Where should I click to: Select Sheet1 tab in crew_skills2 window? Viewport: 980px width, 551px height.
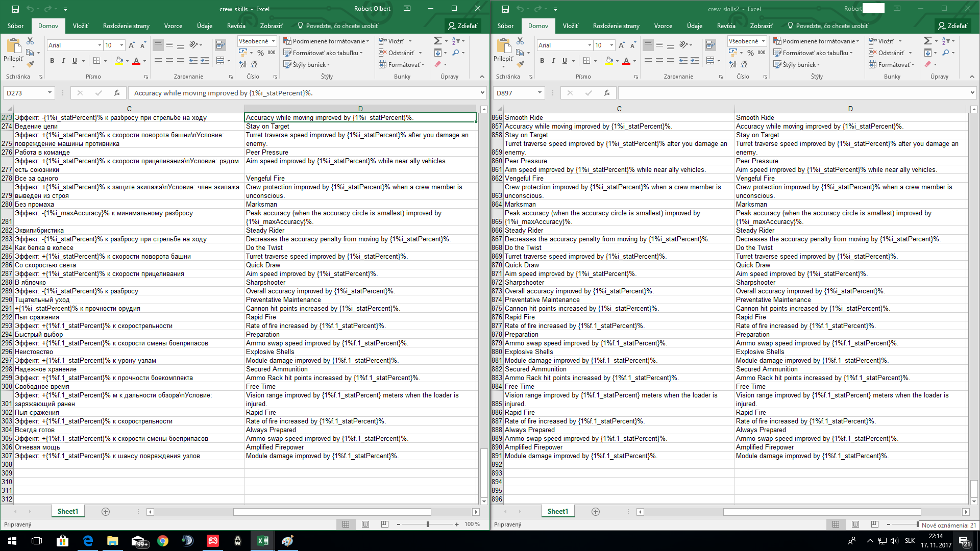(x=557, y=511)
